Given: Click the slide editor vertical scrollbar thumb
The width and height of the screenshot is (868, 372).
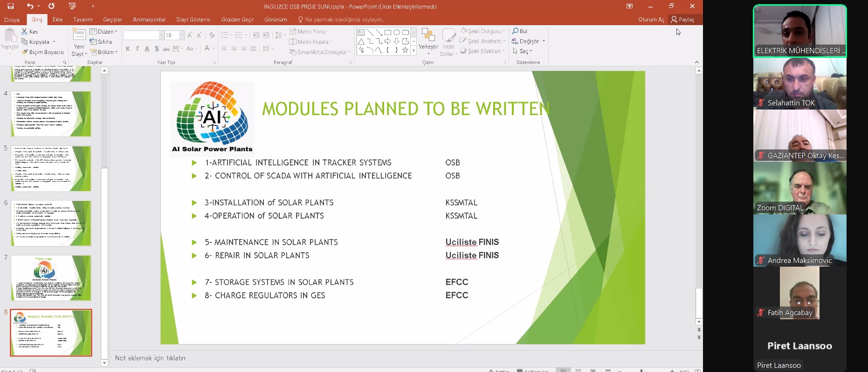Looking at the screenshot, I should tap(698, 303).
